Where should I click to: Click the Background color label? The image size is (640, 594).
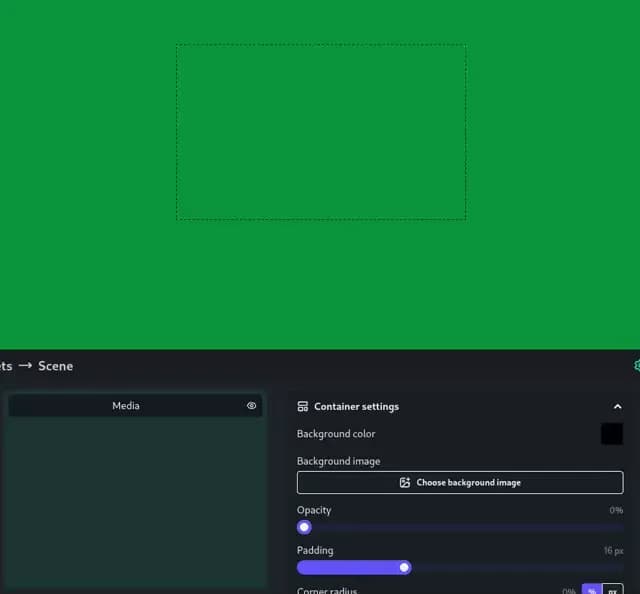336,434
